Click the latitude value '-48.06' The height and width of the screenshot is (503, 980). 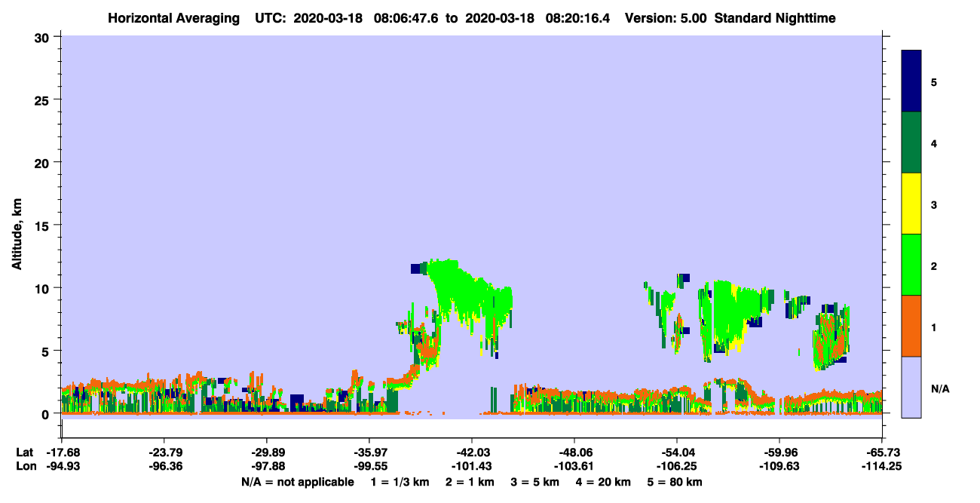point(574,452)
